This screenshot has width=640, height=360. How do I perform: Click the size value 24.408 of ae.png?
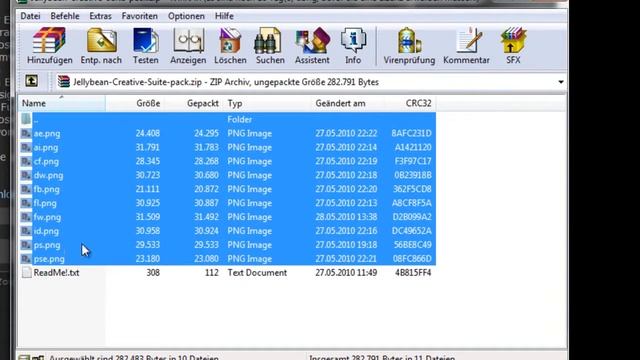tap(148, 133)
